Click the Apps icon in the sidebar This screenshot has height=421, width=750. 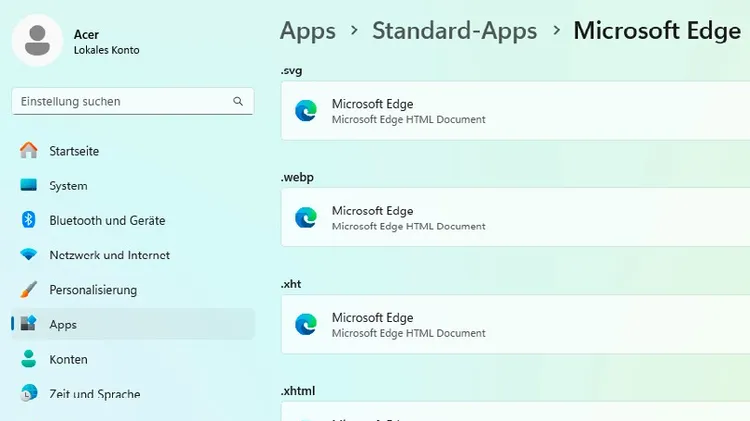29,324
